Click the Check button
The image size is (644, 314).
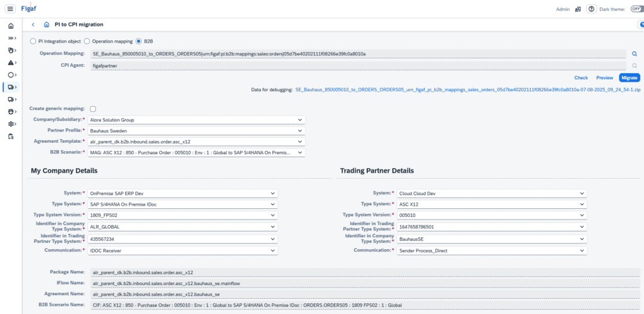click(580, 77)
